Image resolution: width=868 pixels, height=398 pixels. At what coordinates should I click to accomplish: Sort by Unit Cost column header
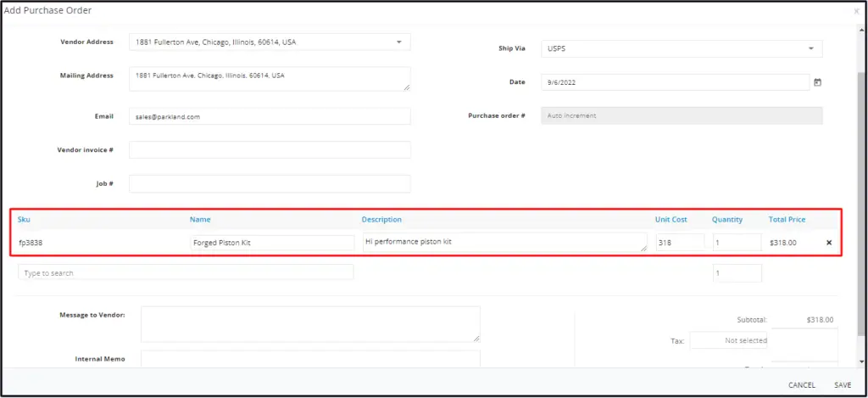[671, 220]
